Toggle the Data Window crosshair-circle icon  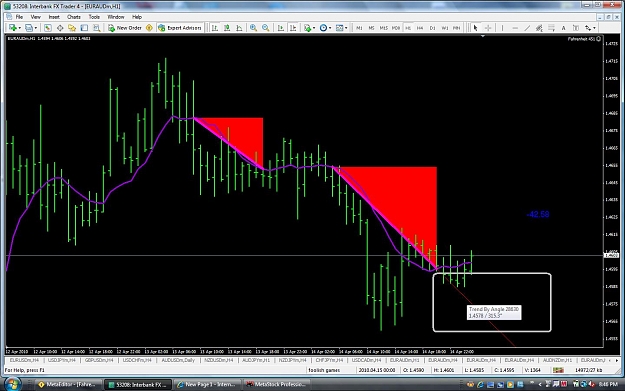[60, 28]
